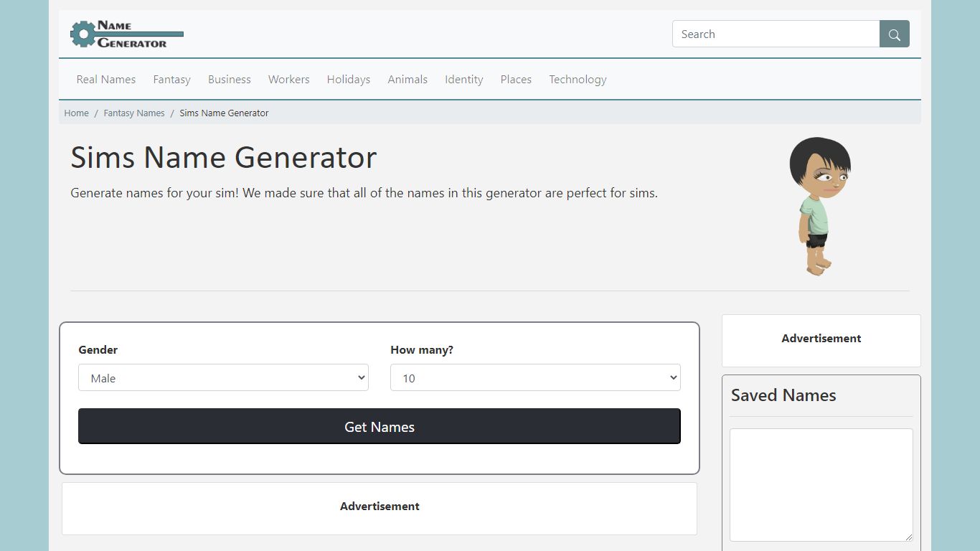Open the Business menu
Screen dimensions: 980x551
[x=230, y=80]
